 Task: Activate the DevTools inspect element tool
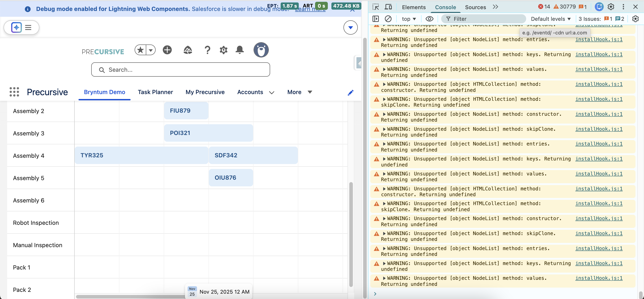pos(375,7)
